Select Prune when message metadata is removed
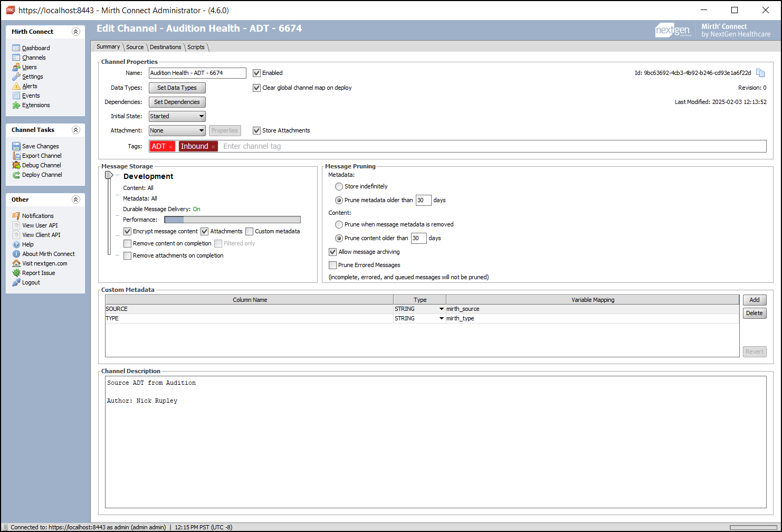 coord(339,224)
